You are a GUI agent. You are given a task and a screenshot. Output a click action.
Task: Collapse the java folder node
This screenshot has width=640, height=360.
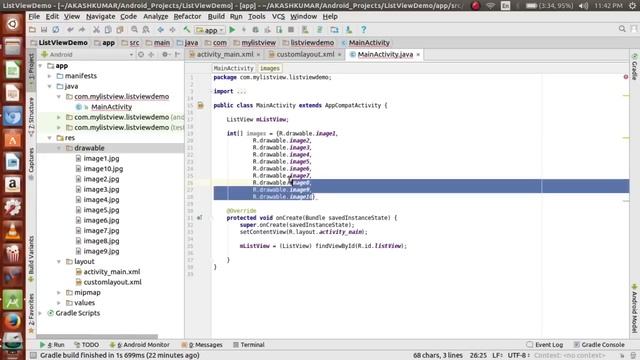tap(50, 86)
